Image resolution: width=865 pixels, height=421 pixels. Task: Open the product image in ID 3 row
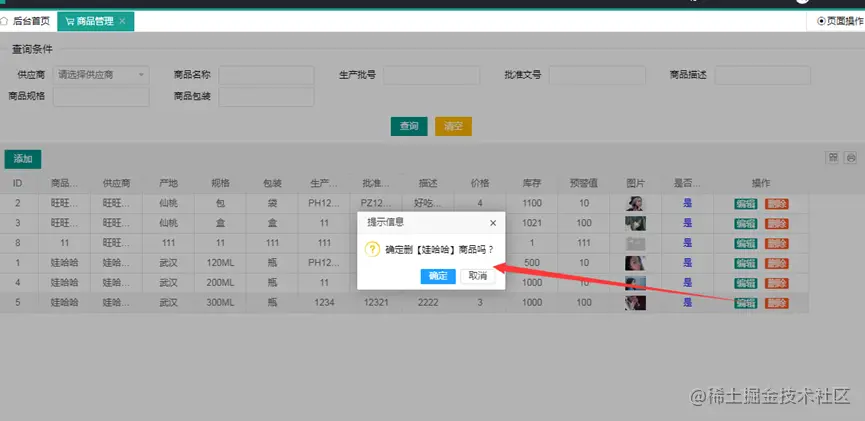coord(636,223)
